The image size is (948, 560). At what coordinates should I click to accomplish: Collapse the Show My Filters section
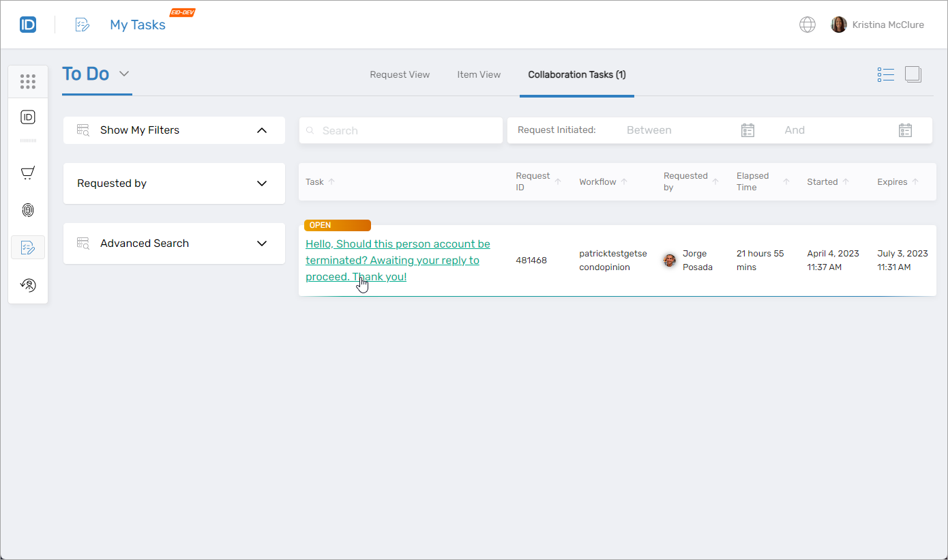click(262, 130)
